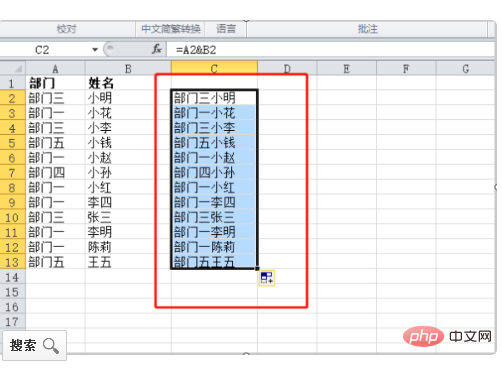Viewport: 502px width, 369px height.
Task: Click cell with 部门五王五
Action: coord(214,262)
